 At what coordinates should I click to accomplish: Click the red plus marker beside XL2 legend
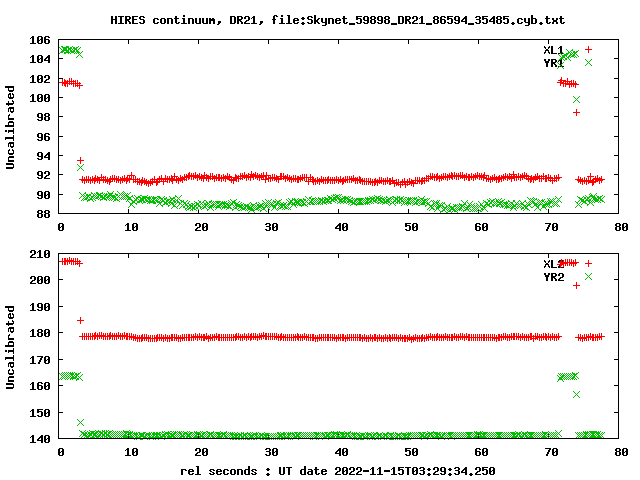[588, 264]
